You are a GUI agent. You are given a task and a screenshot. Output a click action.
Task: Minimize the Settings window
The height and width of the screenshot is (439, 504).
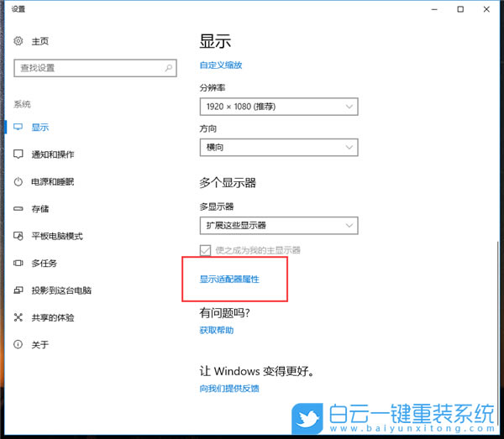[x=434, y=9]
